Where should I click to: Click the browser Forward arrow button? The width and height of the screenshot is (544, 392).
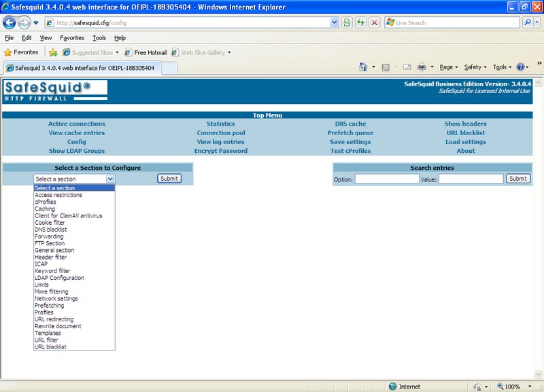[x=24, y=23]
